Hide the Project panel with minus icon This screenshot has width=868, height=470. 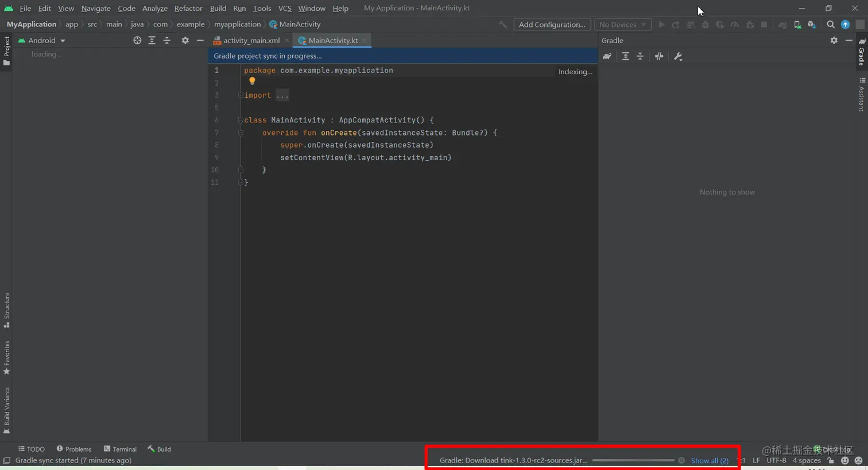pos(200,40)
